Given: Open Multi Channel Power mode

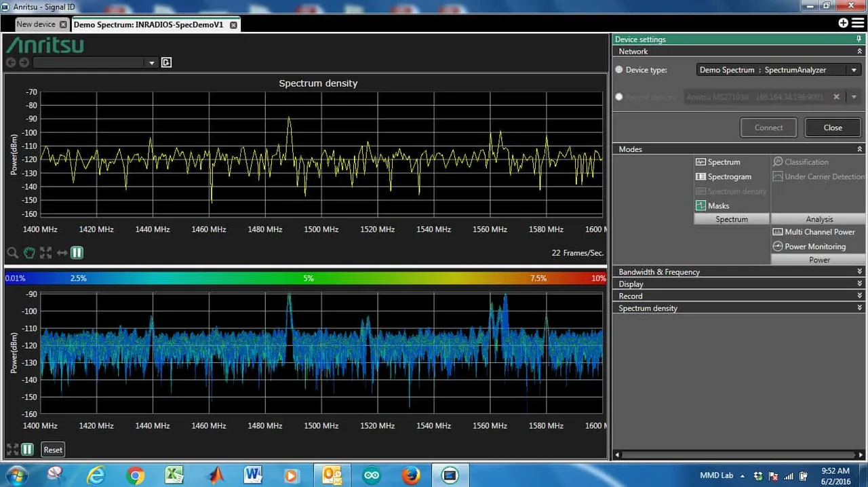Looking at the screenshot, I should [814, 232].
